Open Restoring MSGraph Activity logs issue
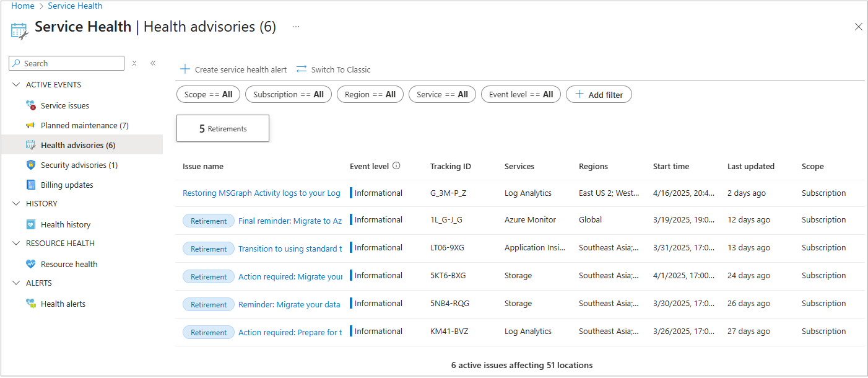 pos(261,193)
